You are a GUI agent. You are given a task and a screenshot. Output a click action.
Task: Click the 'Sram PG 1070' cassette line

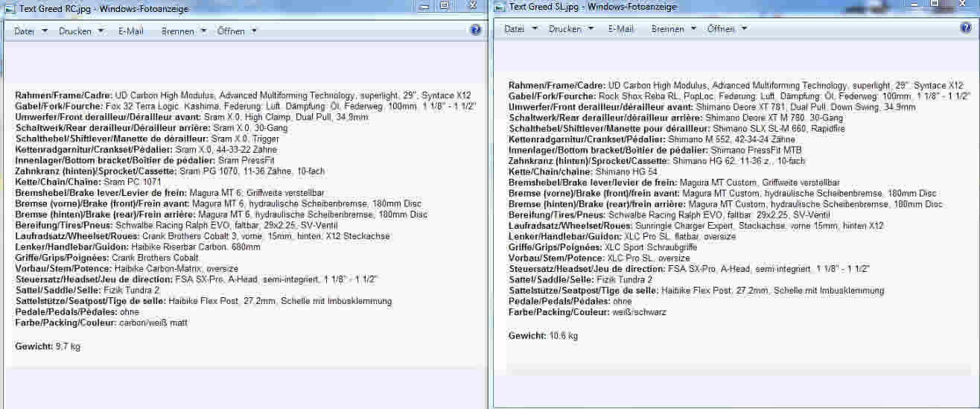tap(170, 171)
